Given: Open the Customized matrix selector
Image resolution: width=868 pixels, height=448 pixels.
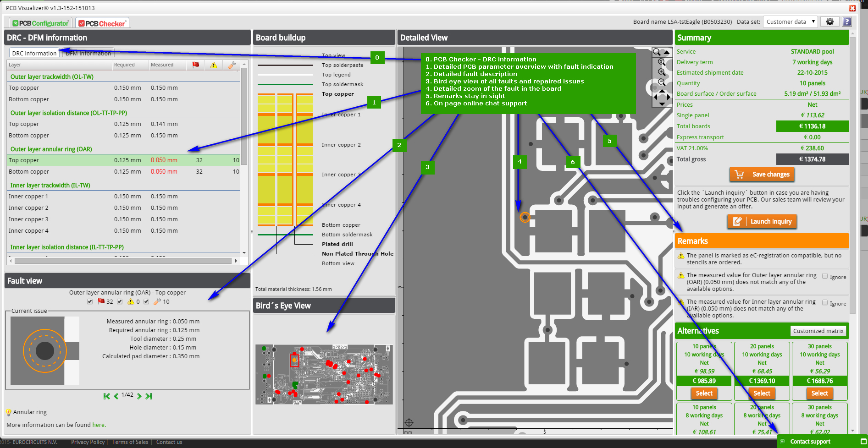Looking at the screenshot, I should click(x=818, y=331).
